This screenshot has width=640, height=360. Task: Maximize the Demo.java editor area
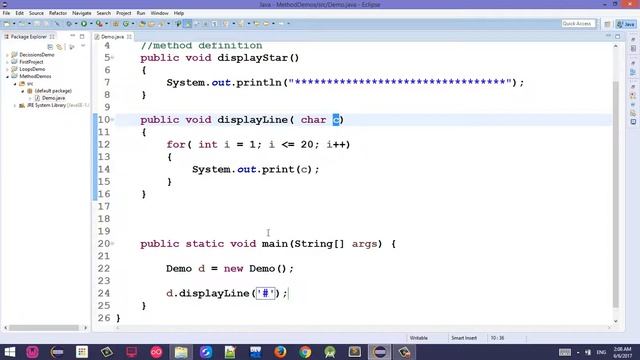coord(618,36)
